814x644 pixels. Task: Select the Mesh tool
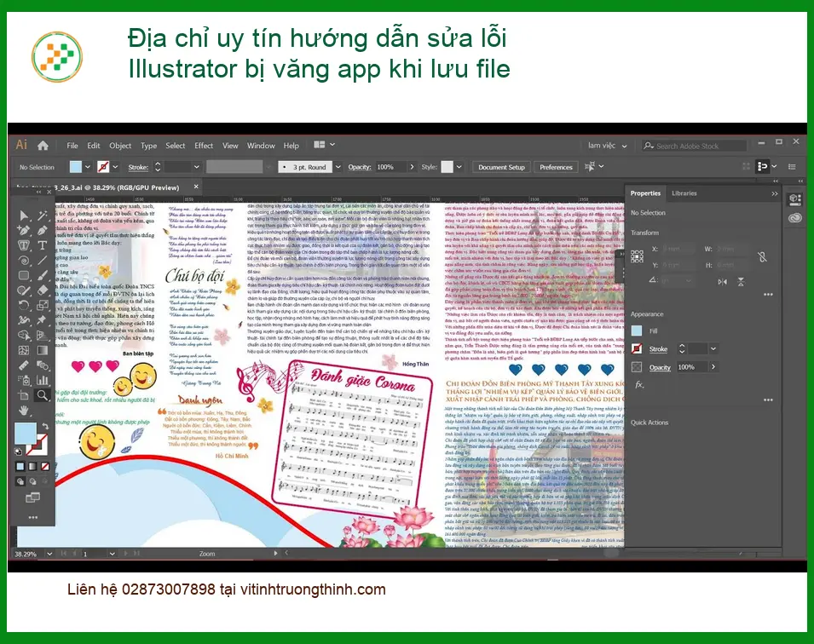(x=24, y=350)
